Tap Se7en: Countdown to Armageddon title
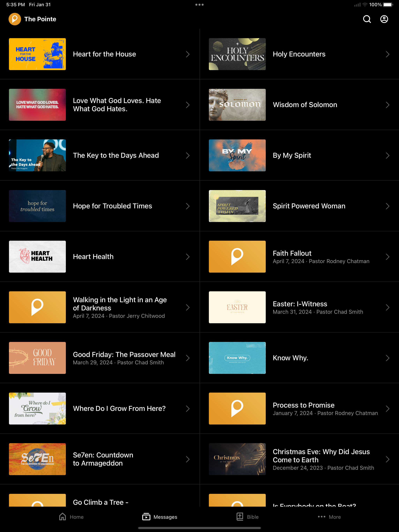 (103, 459)
